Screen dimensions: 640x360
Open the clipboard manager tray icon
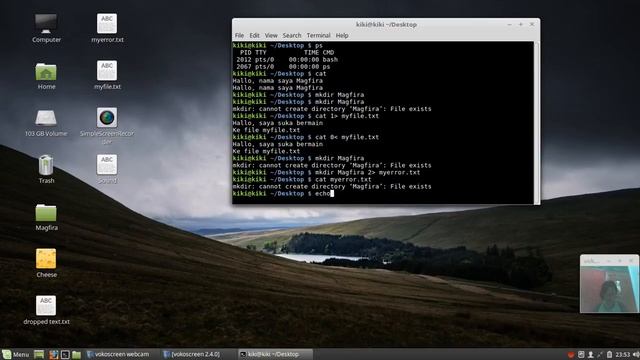click(x=581, y=354)
